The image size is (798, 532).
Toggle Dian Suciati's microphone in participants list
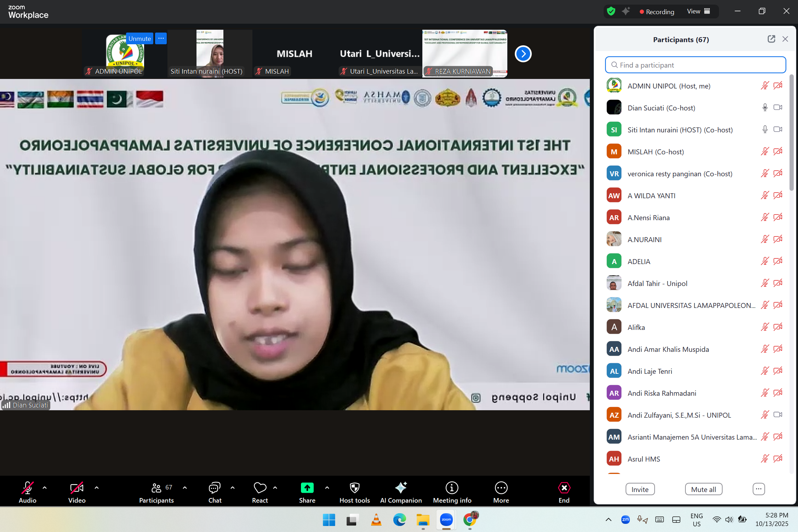pos(765,108)
